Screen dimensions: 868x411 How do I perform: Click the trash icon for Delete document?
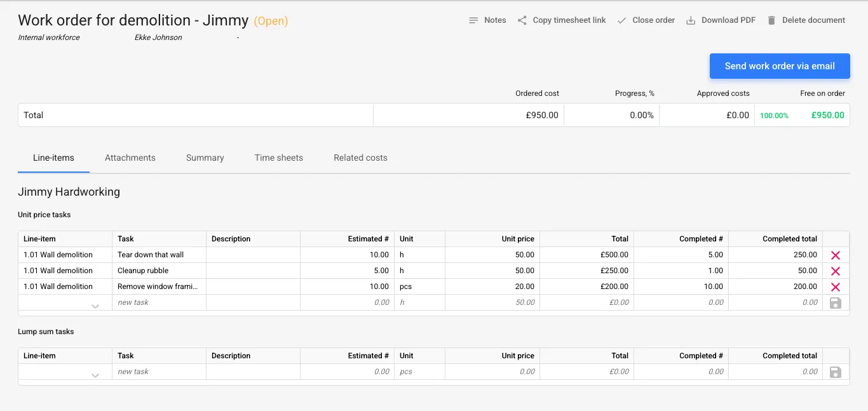click(771, 20)
